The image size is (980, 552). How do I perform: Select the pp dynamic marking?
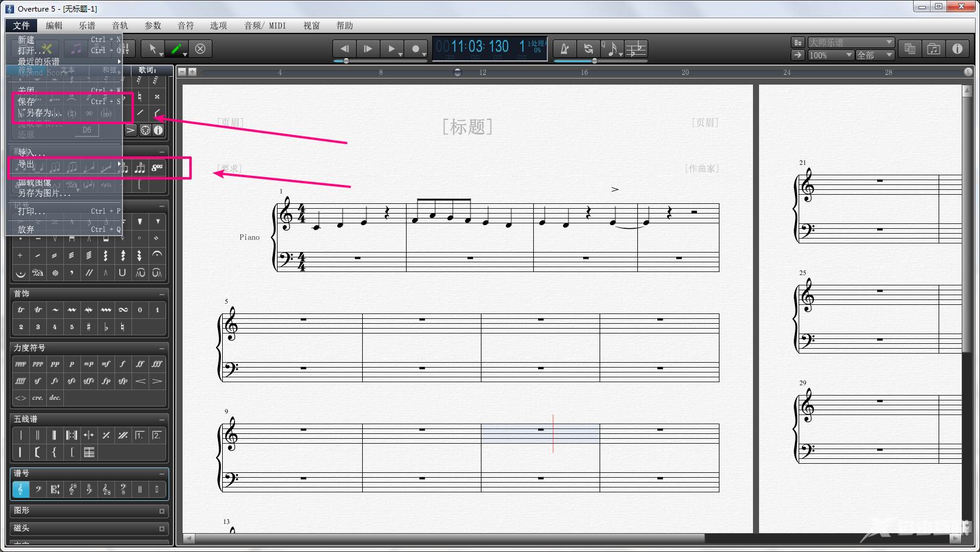pyautogui.click(x=55, y=364)
